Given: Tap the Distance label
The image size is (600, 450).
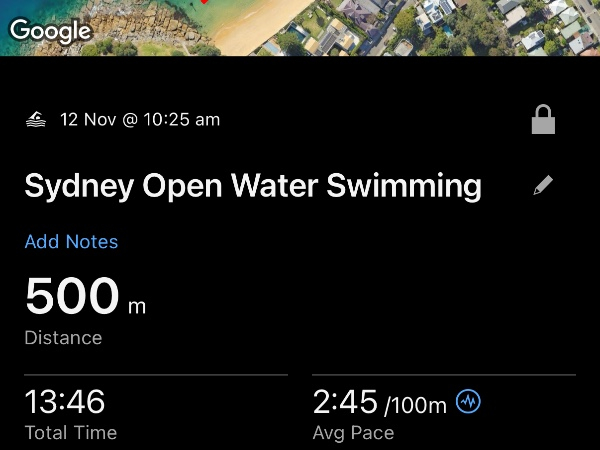Looking at the screenshot, I should (63, 338).
